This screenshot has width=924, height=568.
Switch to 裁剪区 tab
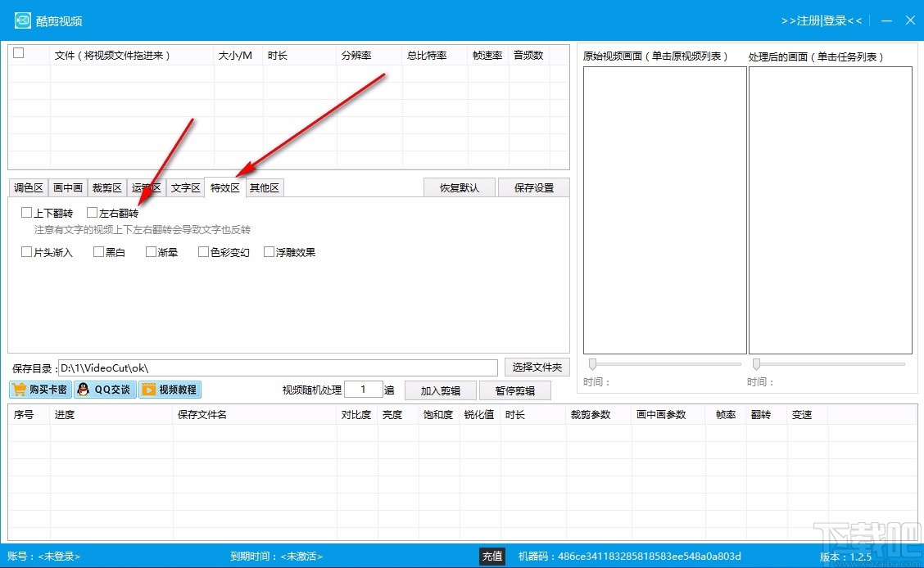[x=106, y=187]
